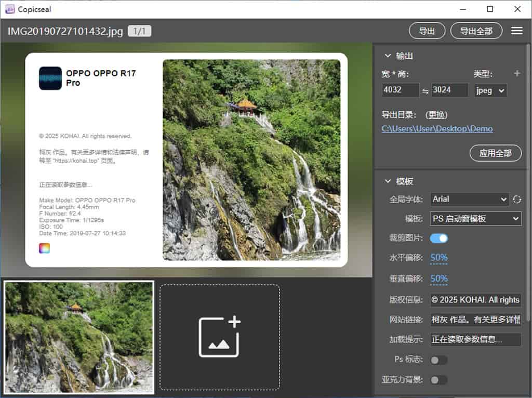
Task: Turn on the 亚克力背景 toggle
Action: [x=438, y=380]
